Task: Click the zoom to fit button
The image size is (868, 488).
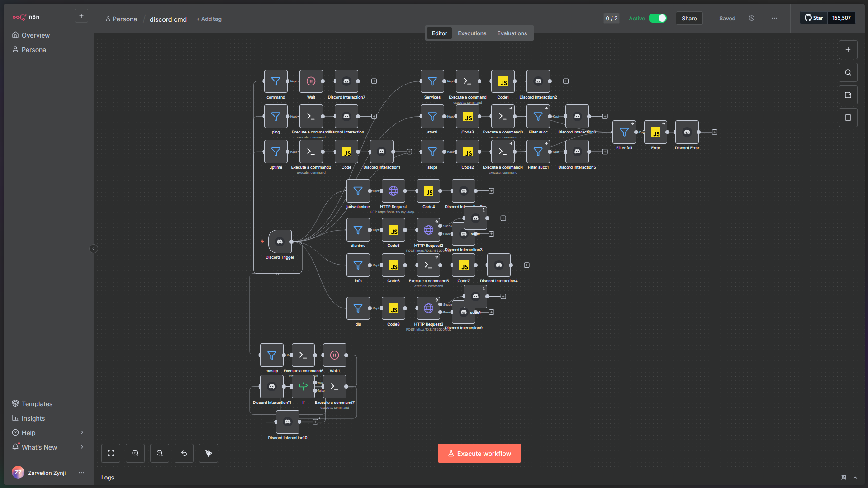Action: (x=111, y=453)
